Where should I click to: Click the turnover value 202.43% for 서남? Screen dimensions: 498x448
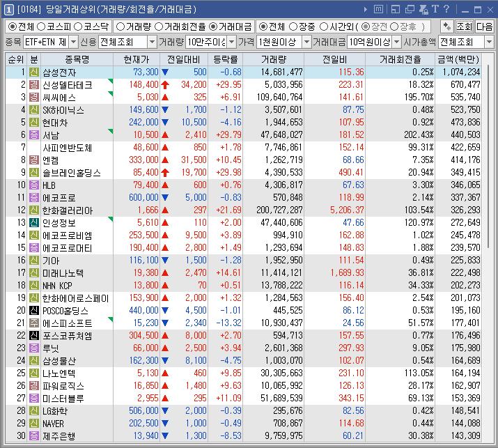click(x=419, y=134)
